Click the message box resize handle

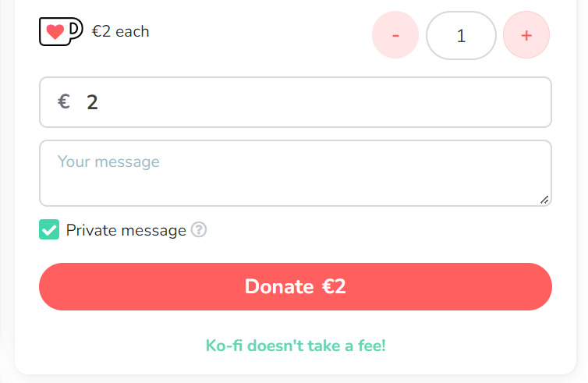[x=544, y=200]
